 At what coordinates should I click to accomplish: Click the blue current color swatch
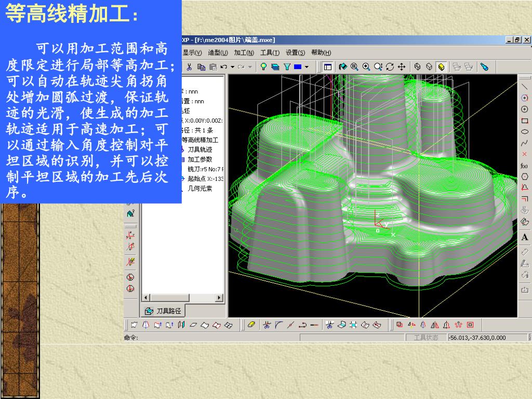(x=298, y=67)
